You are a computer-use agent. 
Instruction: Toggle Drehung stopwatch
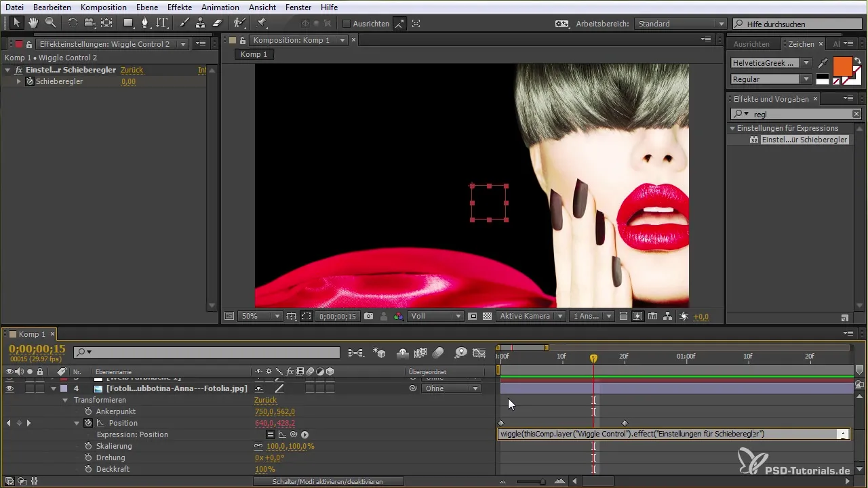click(88, 457)
